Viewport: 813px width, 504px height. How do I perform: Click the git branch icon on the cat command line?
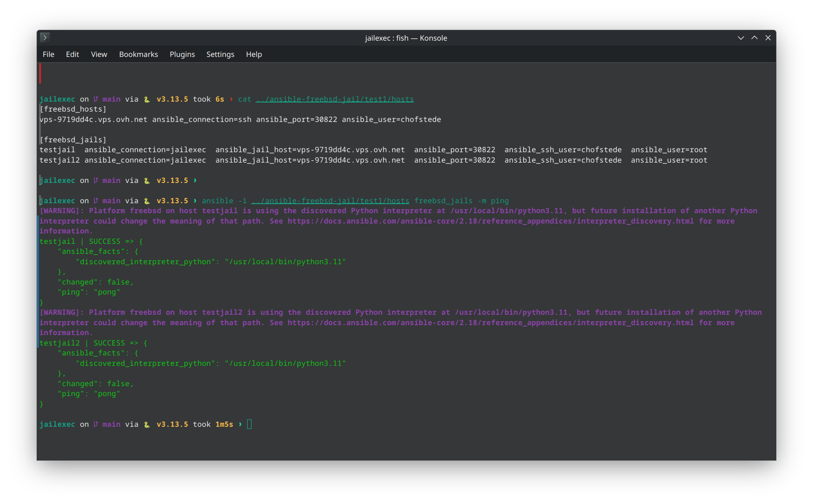(x=96, y=99)
